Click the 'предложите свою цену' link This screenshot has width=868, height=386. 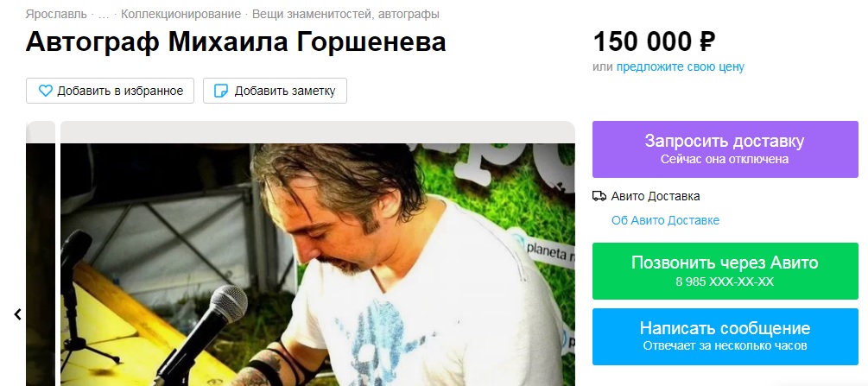coord(681,67)
